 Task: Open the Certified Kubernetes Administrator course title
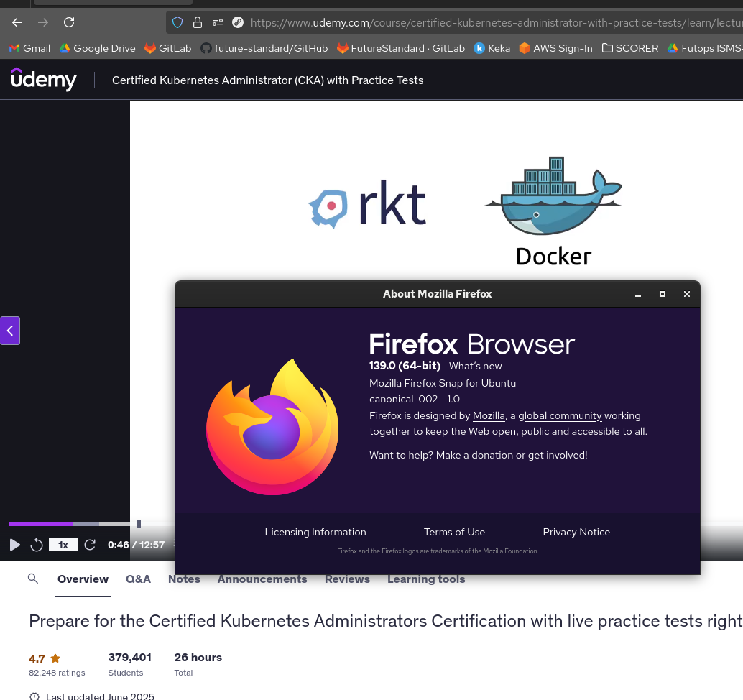click(268, 80)
